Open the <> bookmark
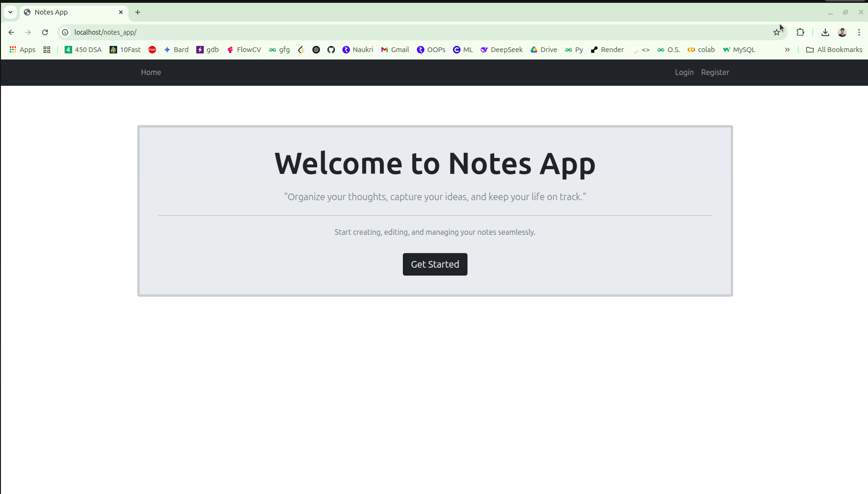This screenshot has width=868, height=494. (x=641, y=50)
